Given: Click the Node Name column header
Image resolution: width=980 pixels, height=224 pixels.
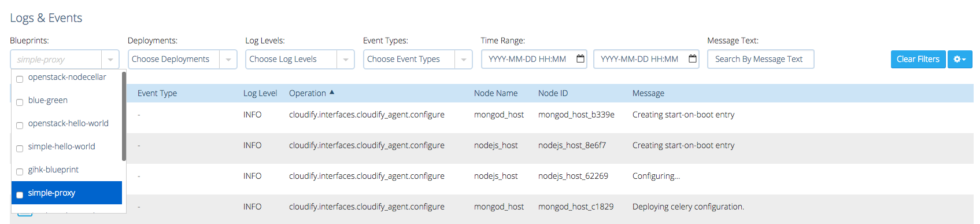Looking at the screenshot, I should coord(495,93).
